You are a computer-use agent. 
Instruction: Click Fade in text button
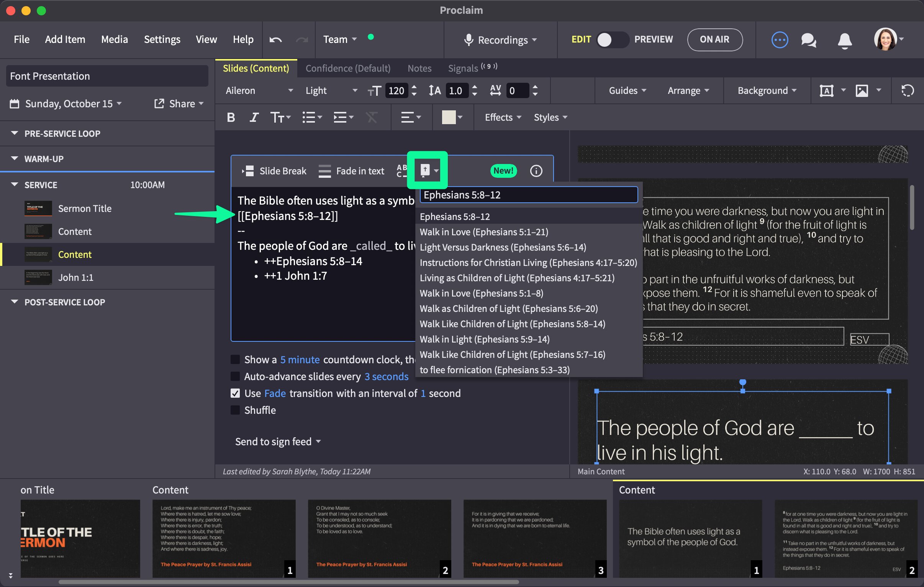351,171
